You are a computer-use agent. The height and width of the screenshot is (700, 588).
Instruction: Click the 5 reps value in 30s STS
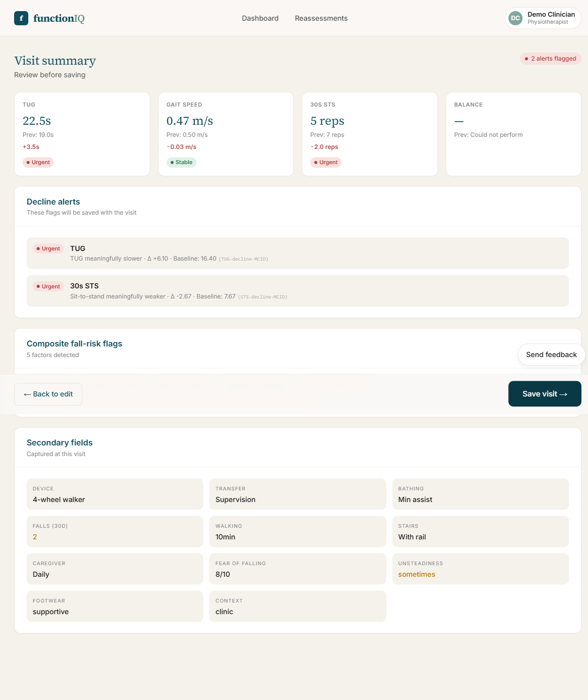[327, 121]
